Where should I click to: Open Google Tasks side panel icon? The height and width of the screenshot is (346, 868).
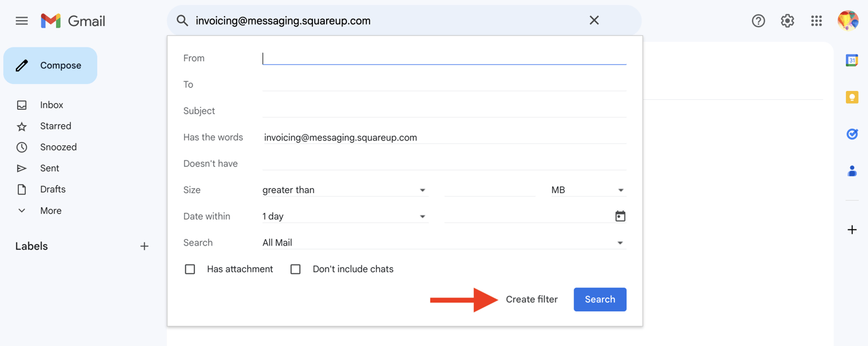pos(852,134)
